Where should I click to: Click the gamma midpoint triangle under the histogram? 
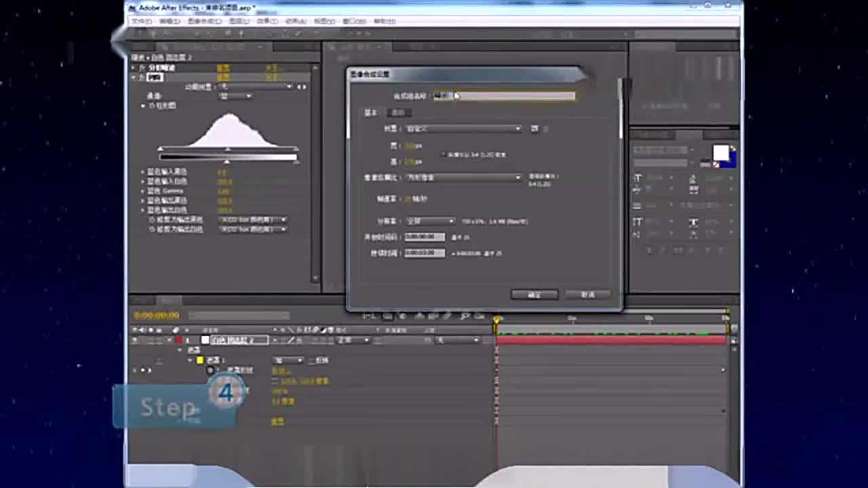pos(228,149)
